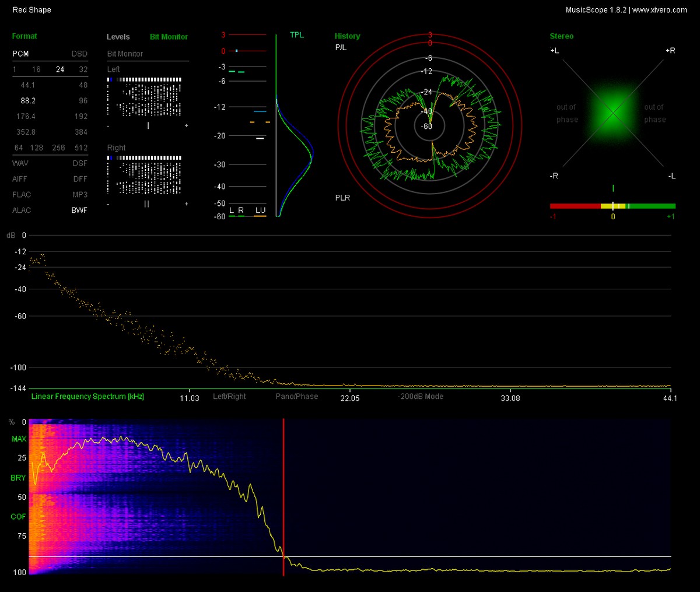The image size is (700, 592).
Task: Click the MAX label beside the spectrogram
Action: coord(19,439)
